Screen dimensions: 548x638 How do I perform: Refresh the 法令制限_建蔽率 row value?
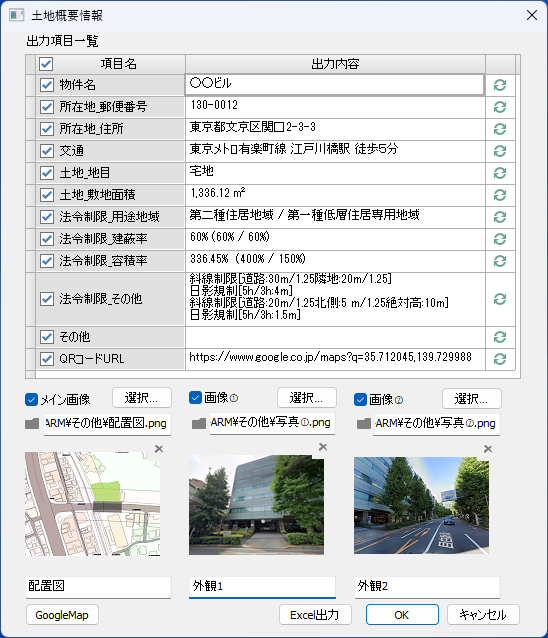(x=500, y=239)
